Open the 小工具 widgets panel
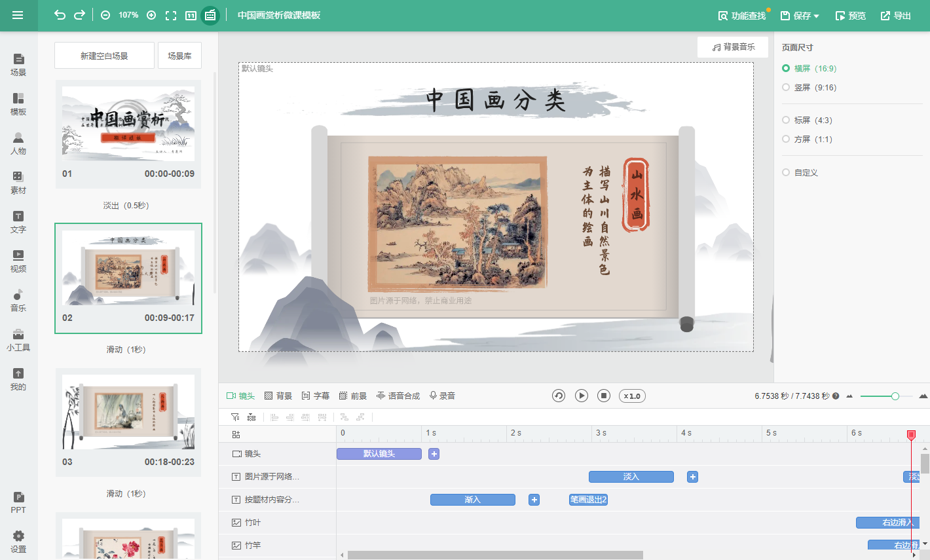This screenshot has width=930, height=560. 18,340
